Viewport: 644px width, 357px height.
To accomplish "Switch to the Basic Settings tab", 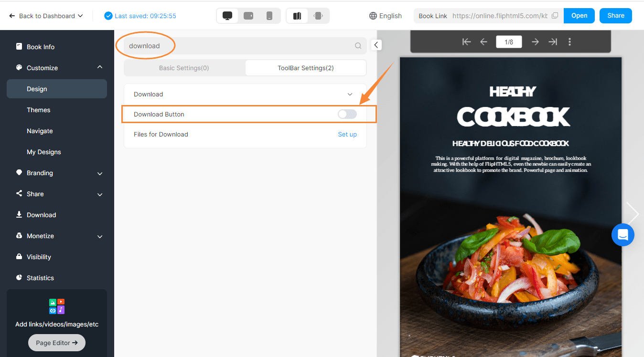I will click(x=183, y=68).
